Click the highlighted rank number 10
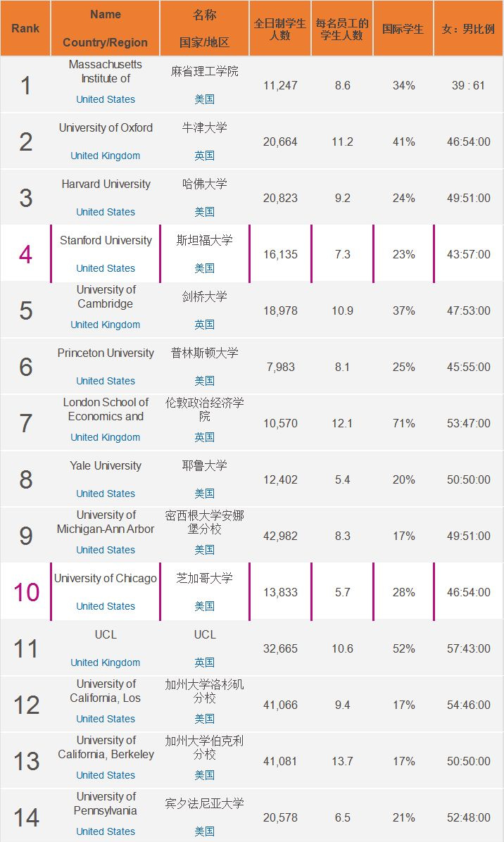This screenshot has height=842, width=504. [26, 592]
